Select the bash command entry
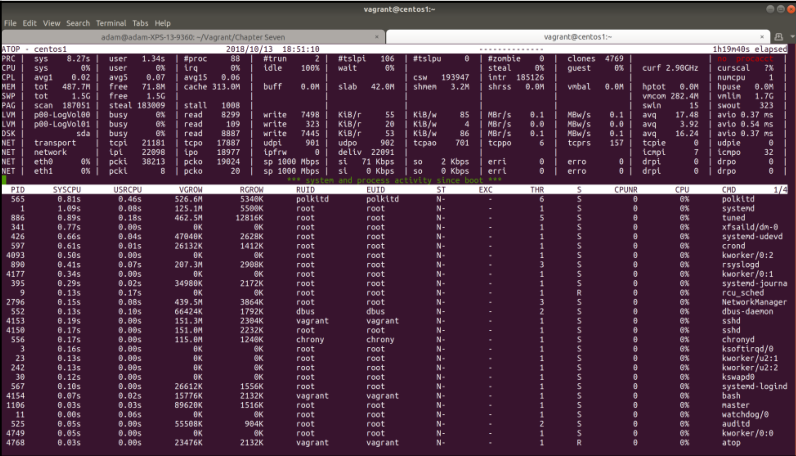796x456 pixels. [731, 396]
